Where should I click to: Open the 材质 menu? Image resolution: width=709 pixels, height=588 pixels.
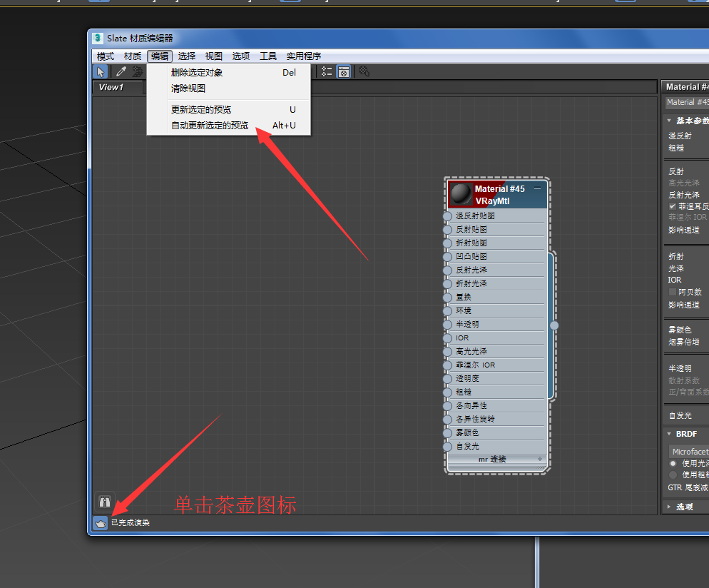[133, 56]
